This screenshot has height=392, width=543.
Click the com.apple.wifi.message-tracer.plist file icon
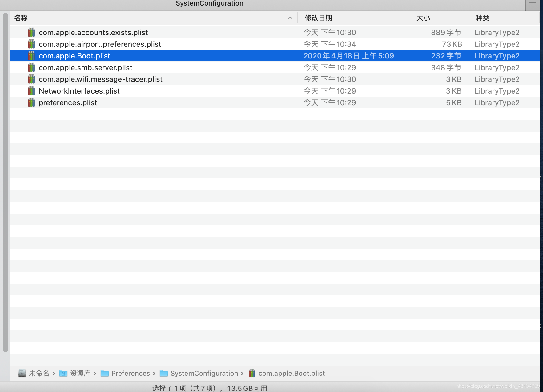pyautogui.click(x=31, y=79)
